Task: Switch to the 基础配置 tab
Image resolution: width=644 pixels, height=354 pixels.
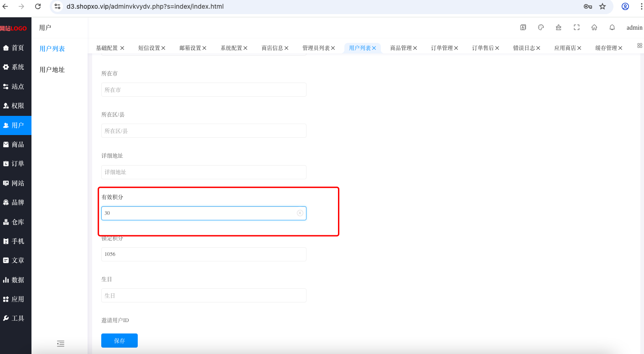Action: (107, 48)
